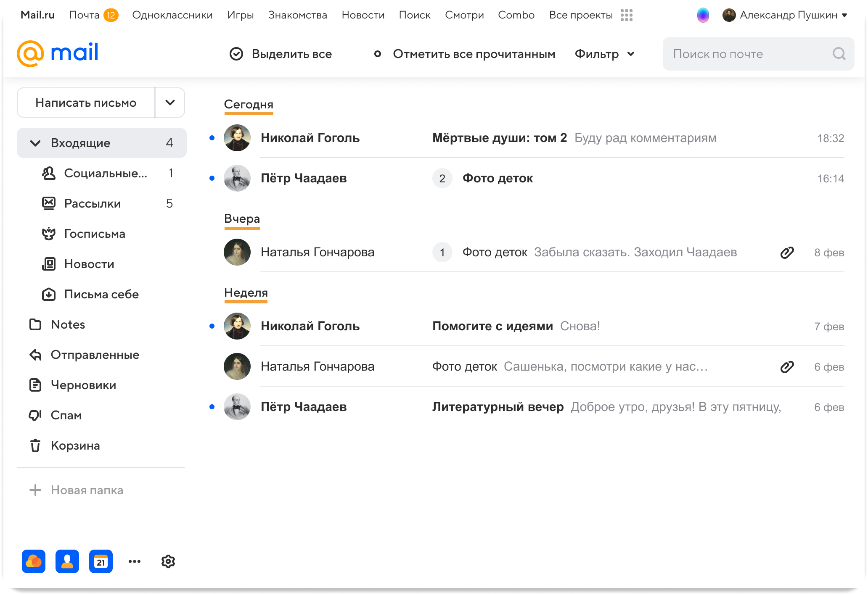The image size is (868, 595).
Task: Open the Александр Пушкин account menu arrow
Action: 844,15
